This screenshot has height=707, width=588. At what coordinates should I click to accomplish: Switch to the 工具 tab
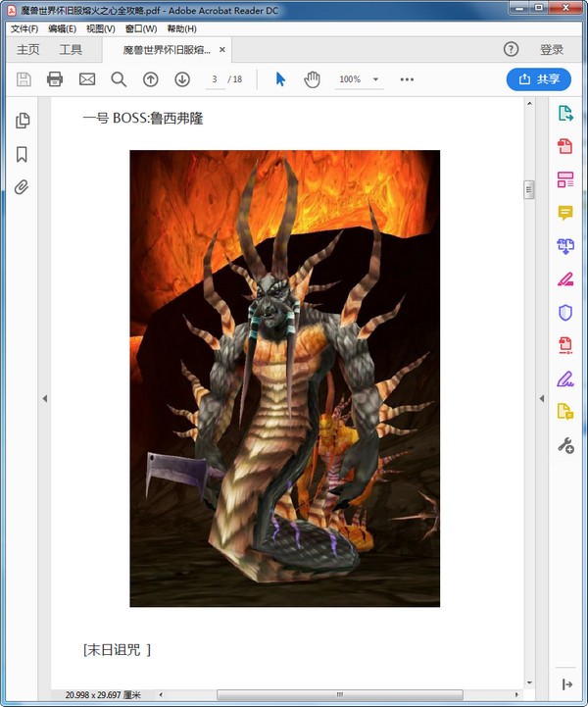pos(71,50)
